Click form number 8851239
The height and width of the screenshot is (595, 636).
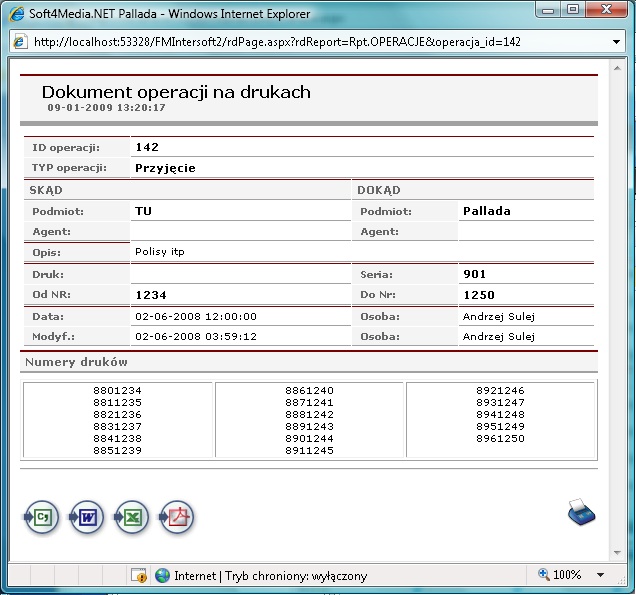pyautogui.click(x=118, y=450)
